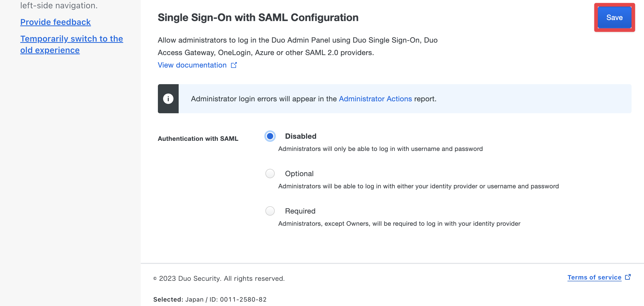Click the Authentication with SAML field label
Viewport: 644px width, 306px height.
tap(198, 139)
